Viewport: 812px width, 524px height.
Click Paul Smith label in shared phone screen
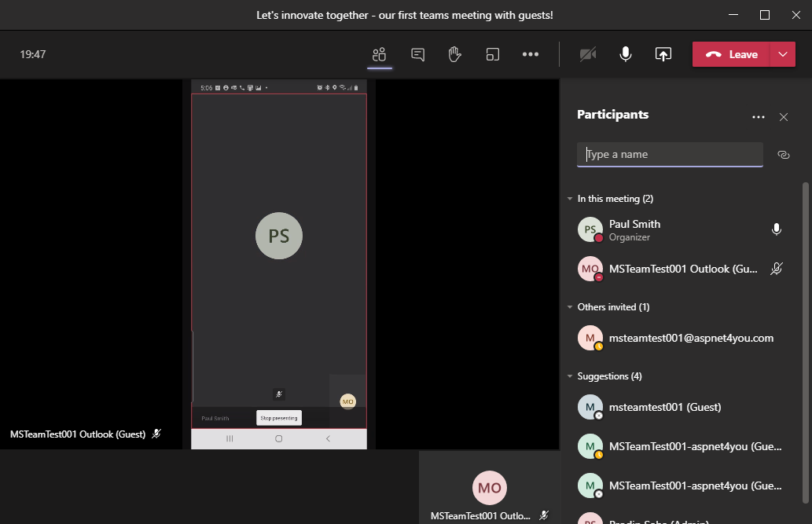click(215, 419)
